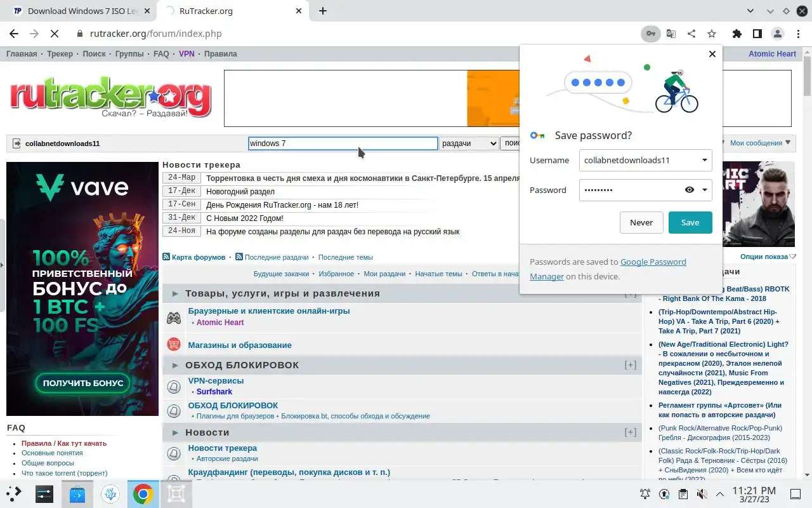Open the gamepad forum icon for online games
Screen dimensions: 812x508
pos(173,318)
